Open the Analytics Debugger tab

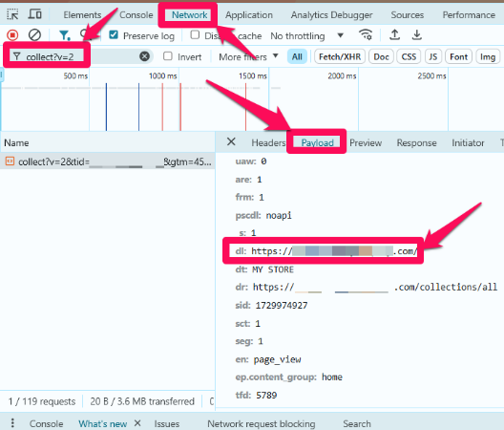331,14
